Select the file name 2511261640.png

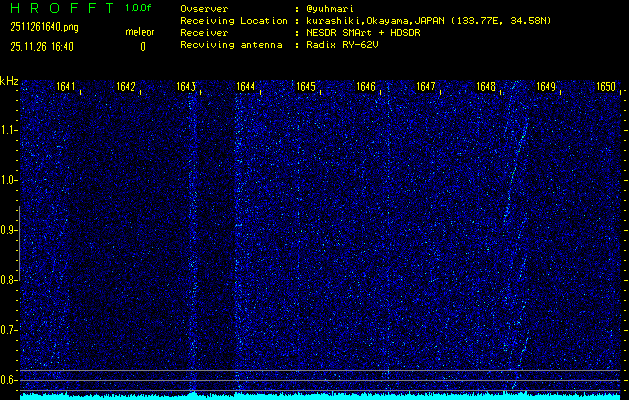click(45, 27)
